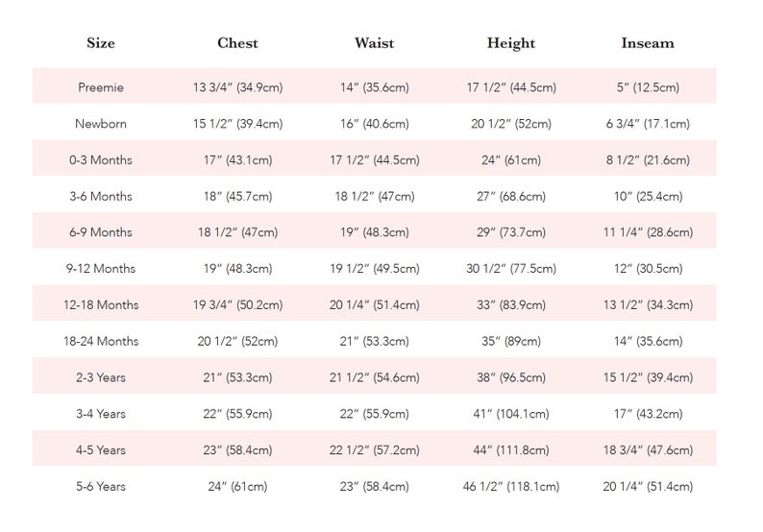This screenshot has width=763, height=532.
Task: Select the 9-12 Months size label
Action: pyautogui.click(x=101, y=269)
